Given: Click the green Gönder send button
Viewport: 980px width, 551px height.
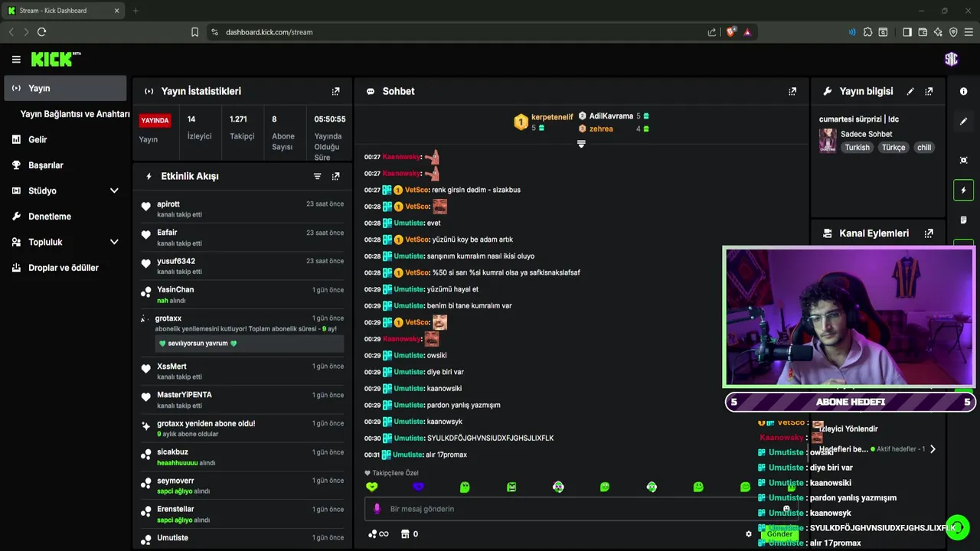Looking at the screenshot, I should (x=779, y=534).
